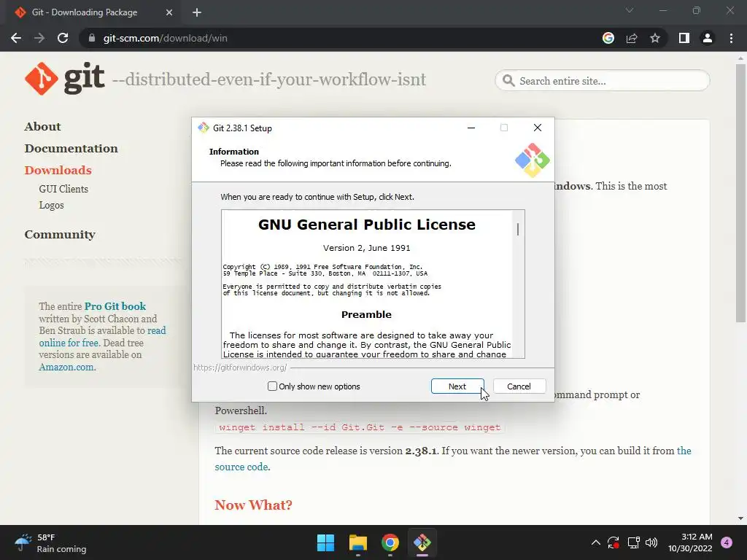The width and height of the screenshot is (747, 560).
Task: View site info via padlock icon
Action: pyautogui.click(x=92, y=38)
